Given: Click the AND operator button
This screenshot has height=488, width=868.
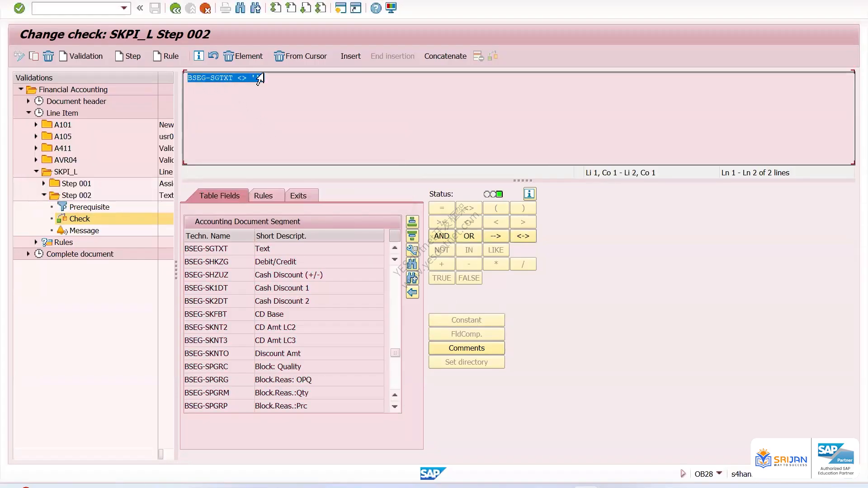Looking at the screenshot, I should [x=442, y=236].
